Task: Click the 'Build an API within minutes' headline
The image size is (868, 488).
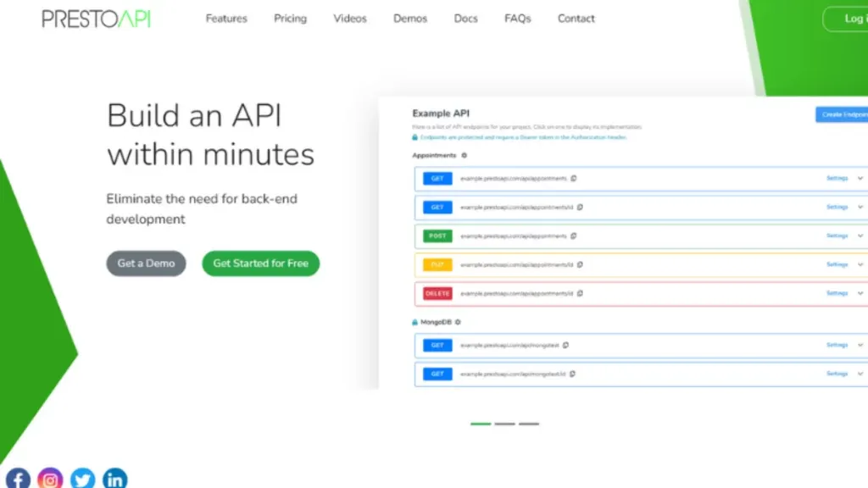Action: point(210,135)
